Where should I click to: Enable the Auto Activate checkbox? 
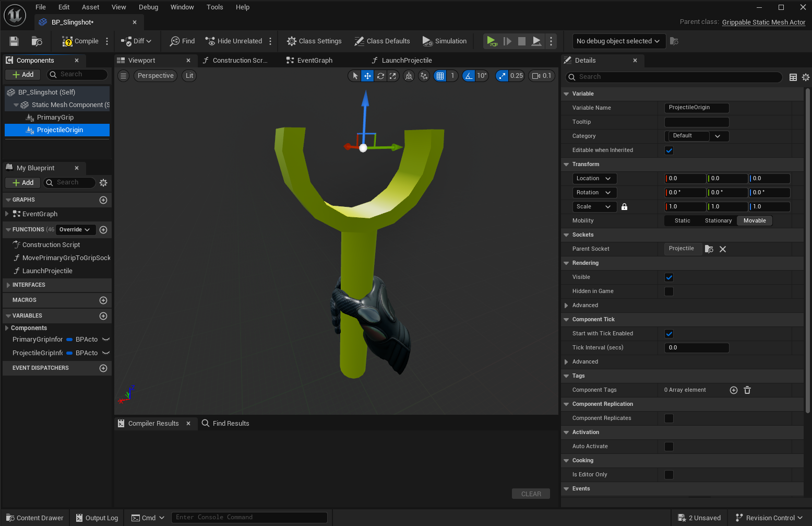[669, 447]
